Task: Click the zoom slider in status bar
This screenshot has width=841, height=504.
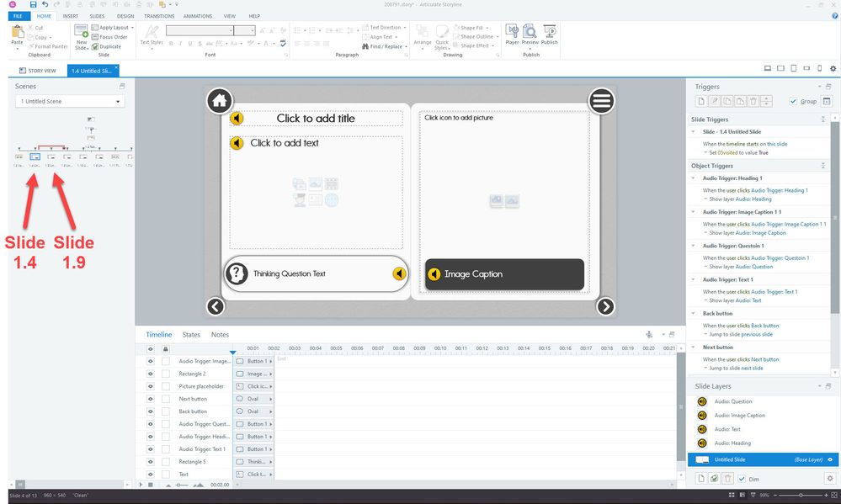Action: (800, 496)
